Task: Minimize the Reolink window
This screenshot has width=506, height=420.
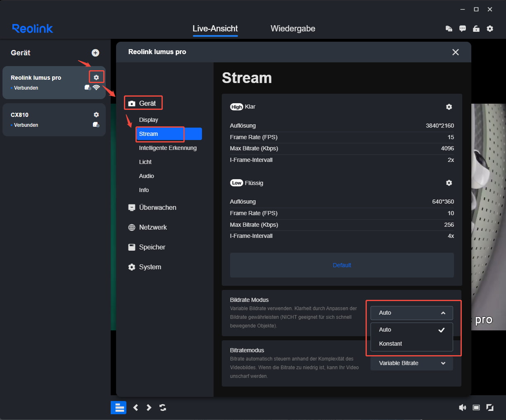Action: [463, 9]
